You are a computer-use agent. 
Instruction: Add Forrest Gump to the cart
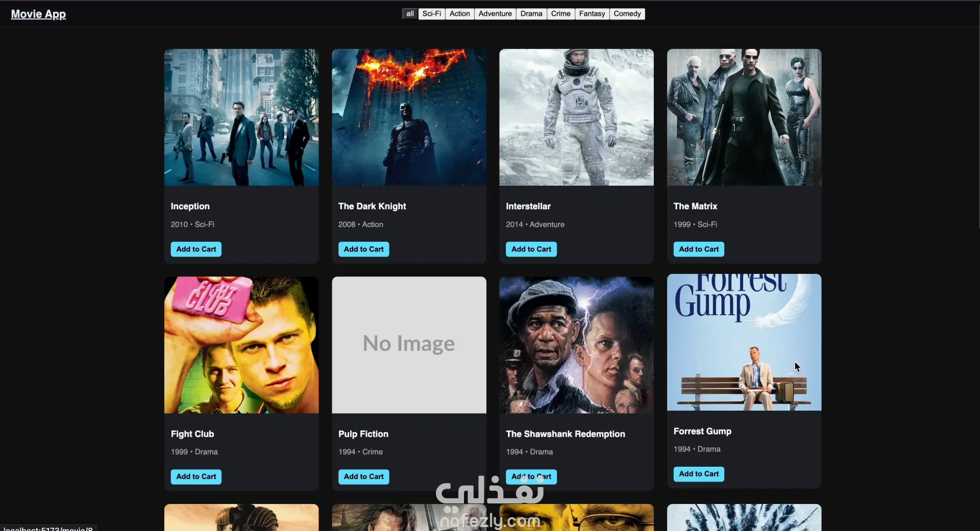(699, 474)
